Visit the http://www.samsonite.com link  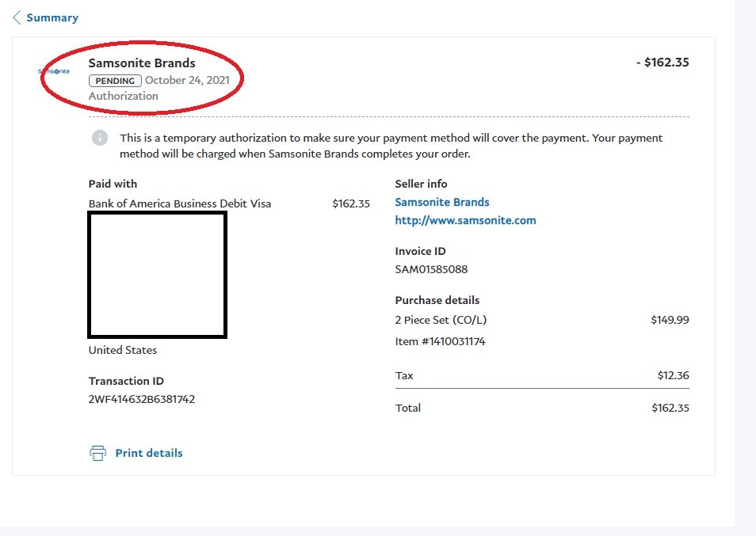pos(465,220)
